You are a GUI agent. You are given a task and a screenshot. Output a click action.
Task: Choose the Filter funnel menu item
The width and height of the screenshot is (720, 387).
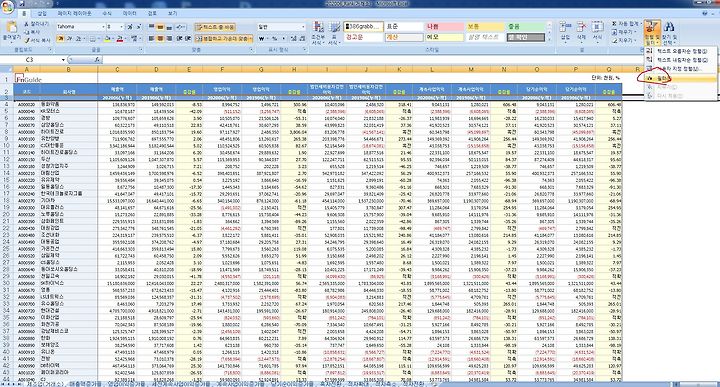(681, 79)
